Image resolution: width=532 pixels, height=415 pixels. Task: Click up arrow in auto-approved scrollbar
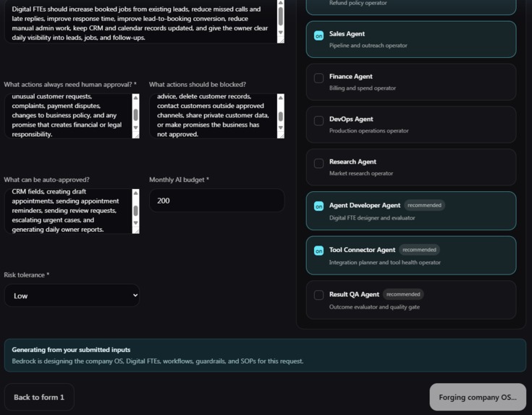pos(136,193)
